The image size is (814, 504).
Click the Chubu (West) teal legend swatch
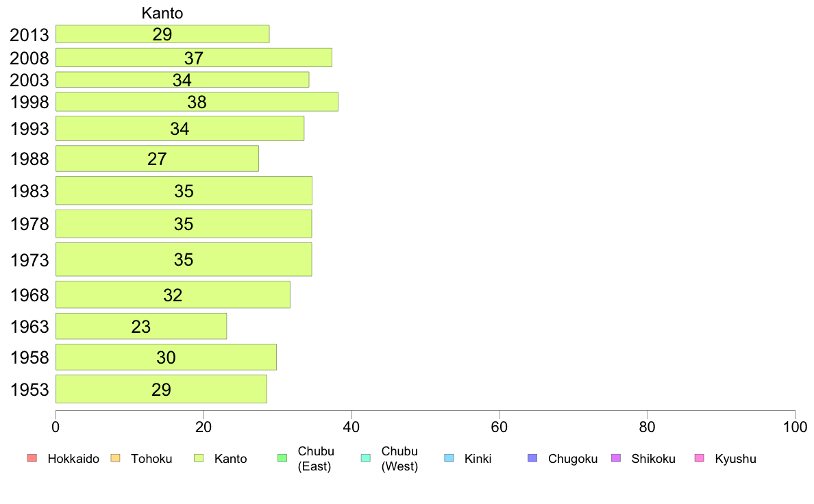[366, 458]
